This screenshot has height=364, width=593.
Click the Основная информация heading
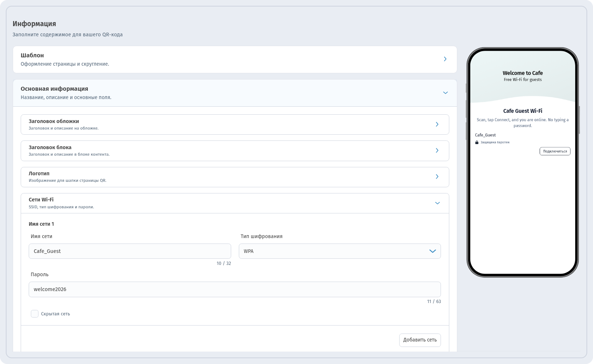pos(54,89)
